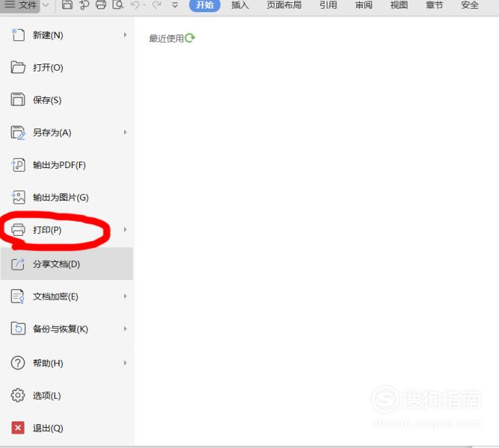Screen dimensions: 499x448
Task: Click the 帮助 question mark icon
Action: coord(18,363)
